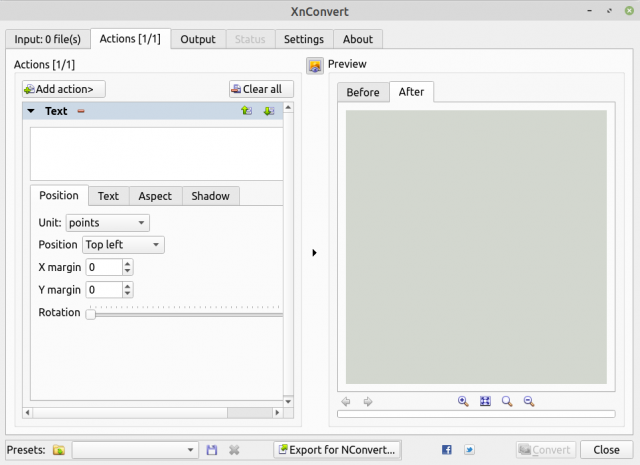The height and width of the screenshot is (465, 640).
Task: Fit preview image to window
Action: (485, 401)
